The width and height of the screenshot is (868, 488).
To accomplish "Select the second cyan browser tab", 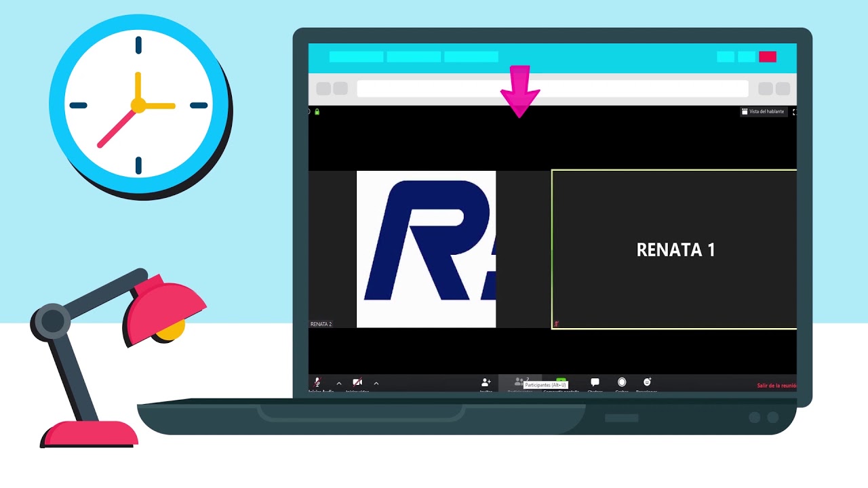I will [414, 57].
